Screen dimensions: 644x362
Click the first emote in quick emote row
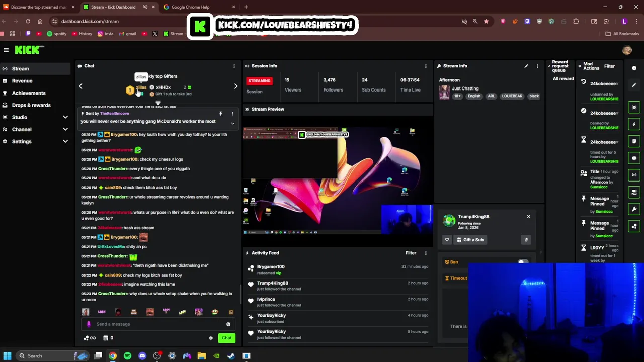pyautogui.click(x=86, y=312)
